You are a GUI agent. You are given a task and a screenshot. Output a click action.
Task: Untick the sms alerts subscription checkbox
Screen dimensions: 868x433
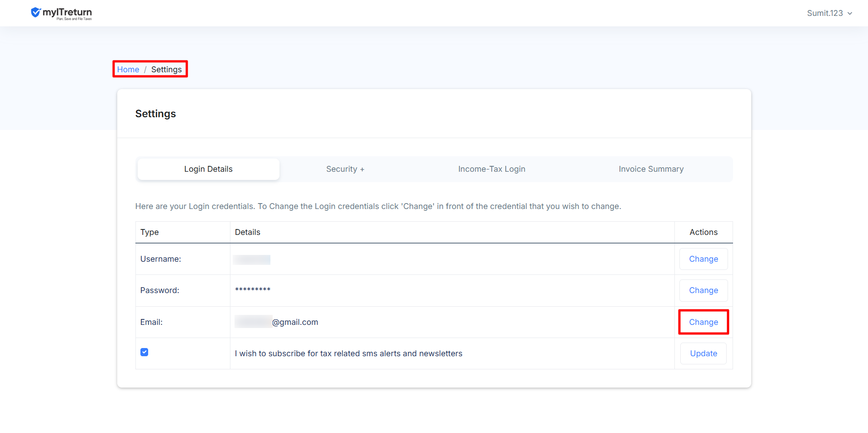pos(145,352)
